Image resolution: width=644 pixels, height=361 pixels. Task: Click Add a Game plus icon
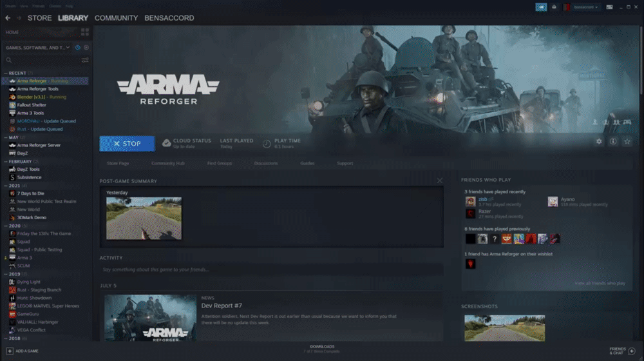pos(10,351)
